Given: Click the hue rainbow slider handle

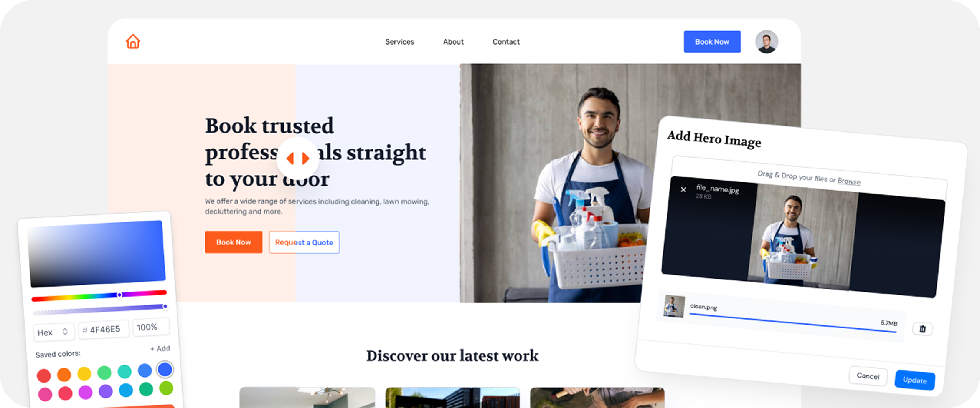Looking at the screenshot, I should point(119,295).
